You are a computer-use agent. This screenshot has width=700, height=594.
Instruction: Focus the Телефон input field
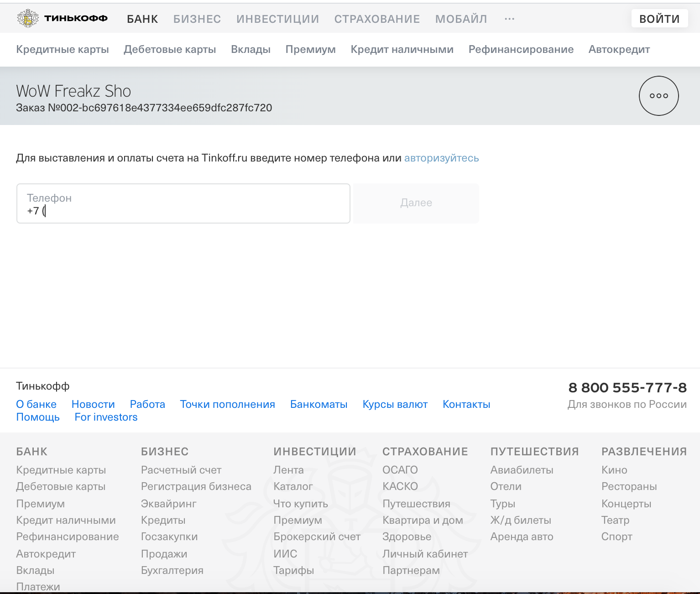(x=183, y=203)
